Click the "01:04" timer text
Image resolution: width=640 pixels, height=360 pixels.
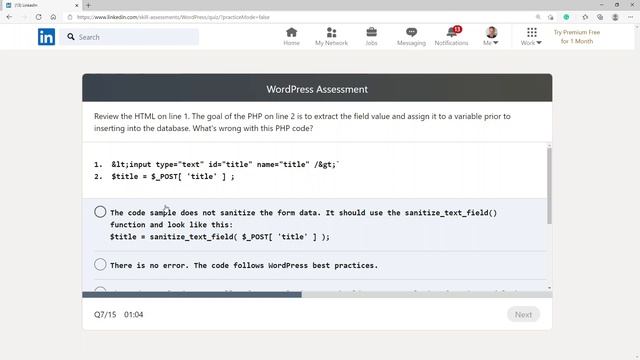133,315
